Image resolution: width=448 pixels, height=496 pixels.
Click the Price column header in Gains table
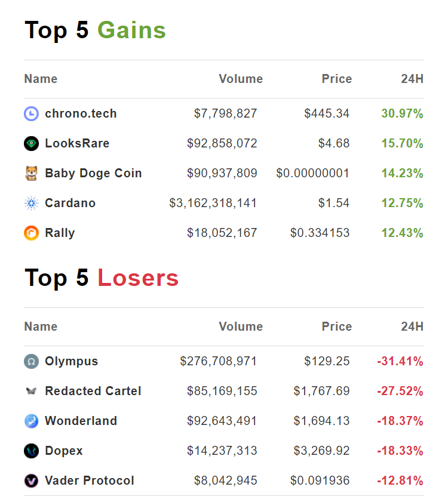pos(337,79)
